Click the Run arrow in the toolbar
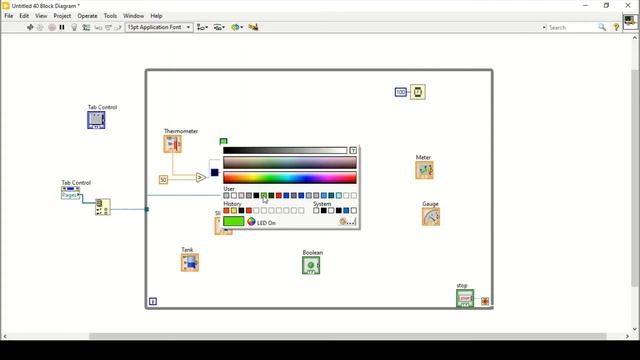Image resolution: width=640 pixels, height=360 pixels. point(30,27)
